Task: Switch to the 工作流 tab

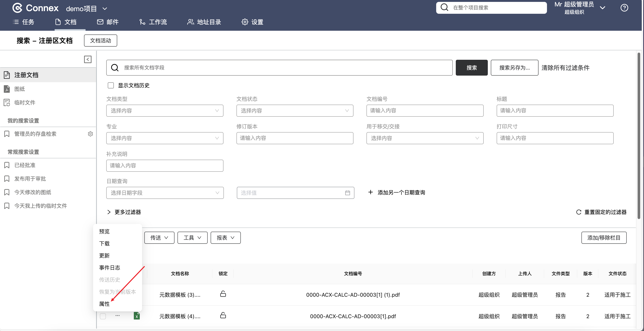Action: tap(153, 22)
